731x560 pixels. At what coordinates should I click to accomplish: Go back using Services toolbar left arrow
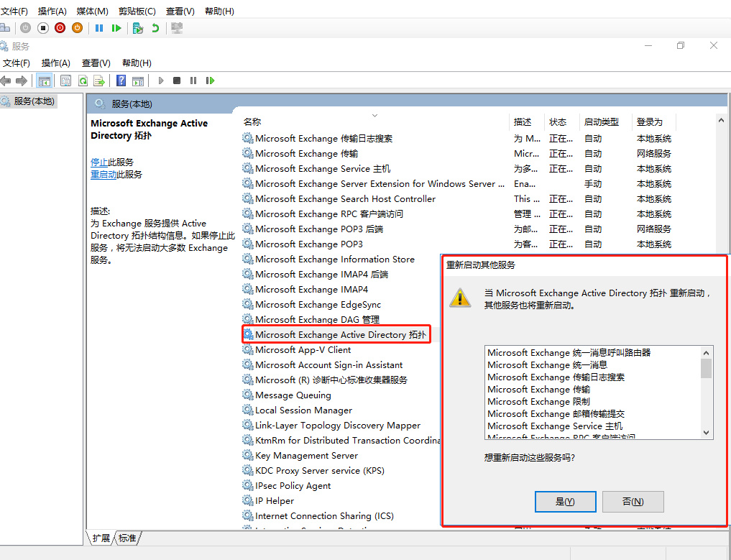pyautogui.click(x=6, y=81)
